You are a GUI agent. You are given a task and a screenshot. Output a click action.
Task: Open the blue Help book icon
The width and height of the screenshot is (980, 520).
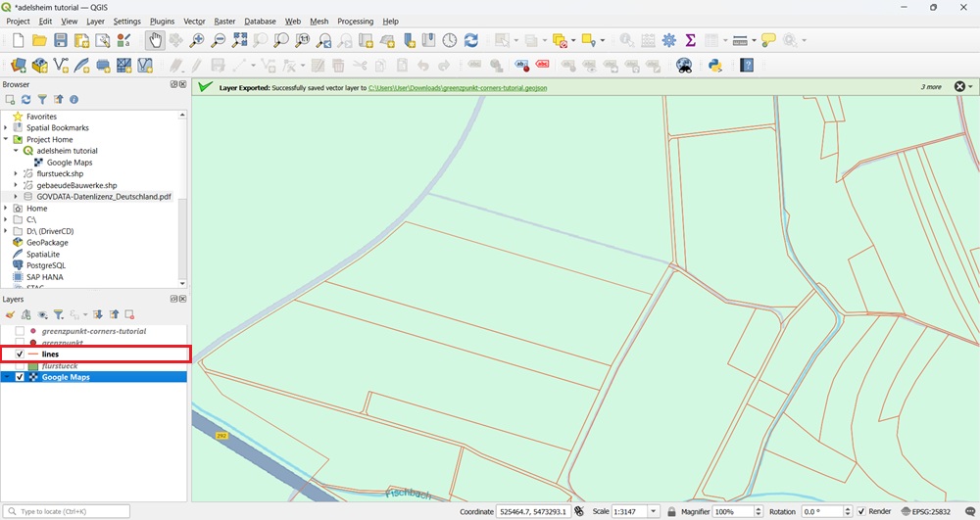(747, 66)
